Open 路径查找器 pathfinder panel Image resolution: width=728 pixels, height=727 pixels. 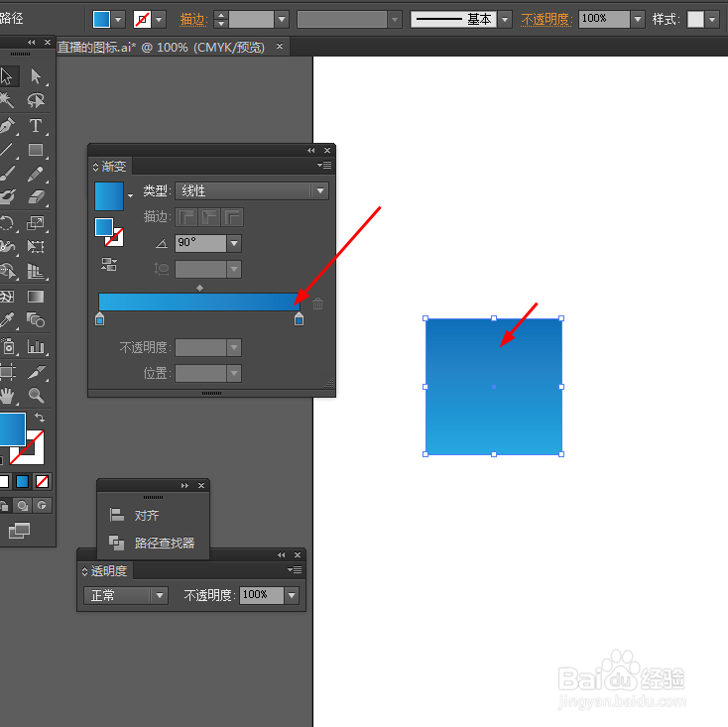(153, 543)
